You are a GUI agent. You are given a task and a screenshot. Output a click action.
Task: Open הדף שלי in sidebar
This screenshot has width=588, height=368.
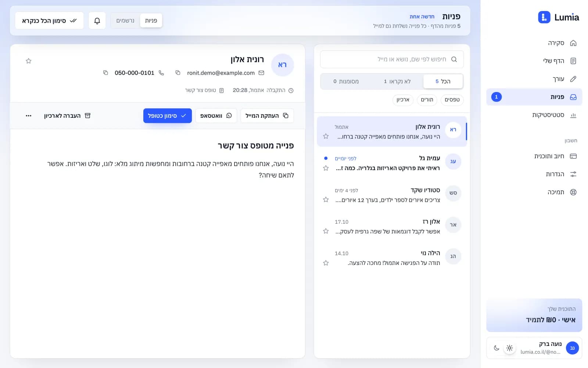click(534, 61)
